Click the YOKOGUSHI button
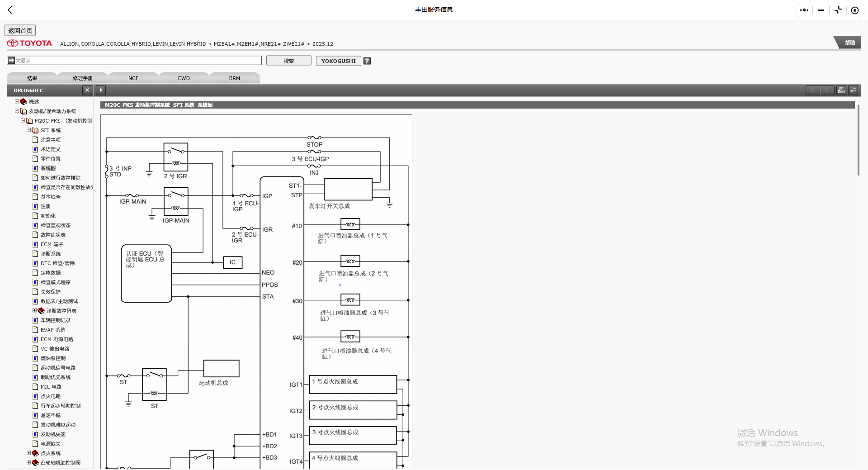The width and height of the screenshot is (868, 470). coord(339,61)
